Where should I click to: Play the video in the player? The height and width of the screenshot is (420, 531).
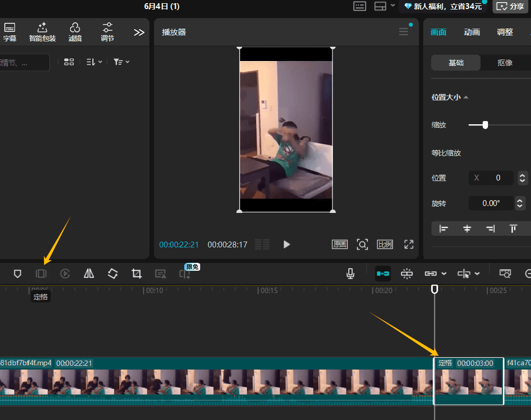(x=287, y=244)
